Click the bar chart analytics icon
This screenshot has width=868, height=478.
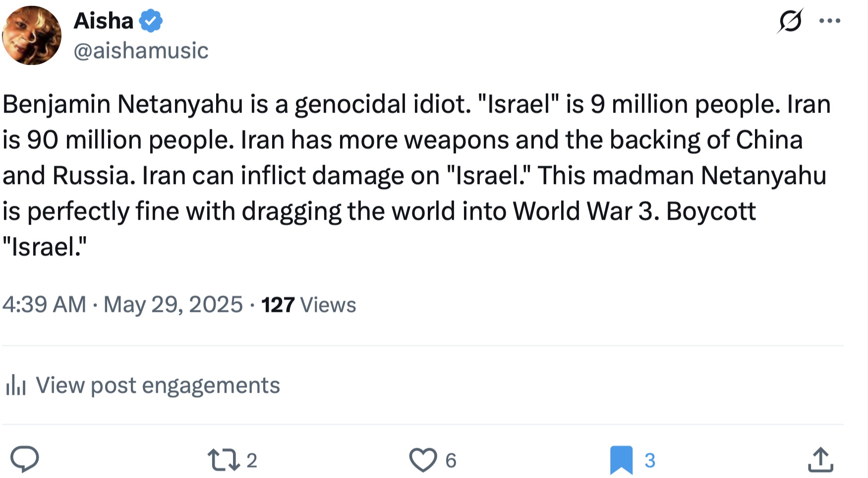pyautogui.click(x=16, y=385)
